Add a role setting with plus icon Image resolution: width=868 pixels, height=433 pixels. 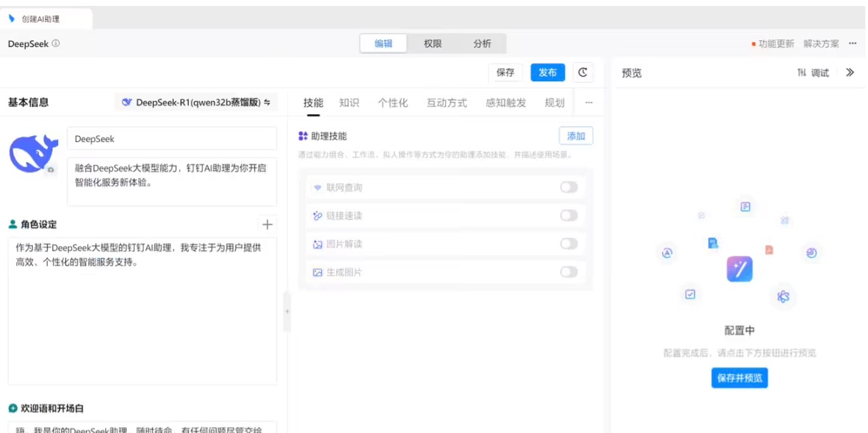pyautogui.click(x=267, y=224)
